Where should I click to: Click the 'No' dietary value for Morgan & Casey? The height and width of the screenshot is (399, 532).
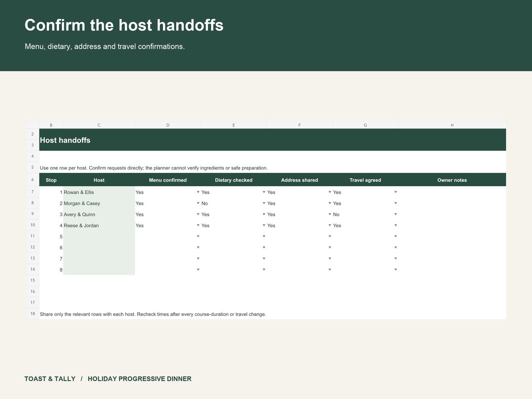pos(204,203)
